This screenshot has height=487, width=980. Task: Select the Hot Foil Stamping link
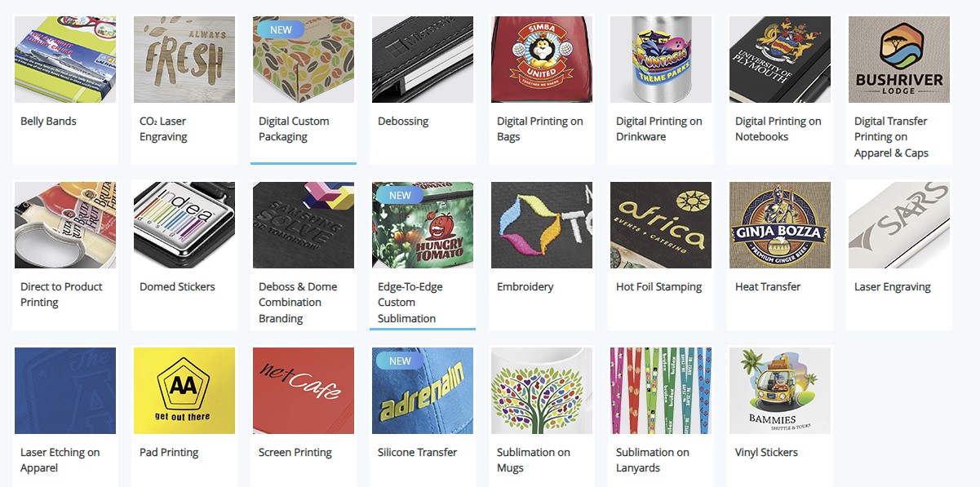point(659,287)
